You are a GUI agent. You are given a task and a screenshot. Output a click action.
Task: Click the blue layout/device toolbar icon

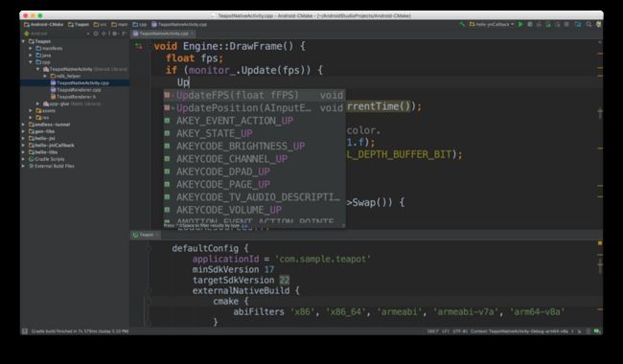(578, 25)
